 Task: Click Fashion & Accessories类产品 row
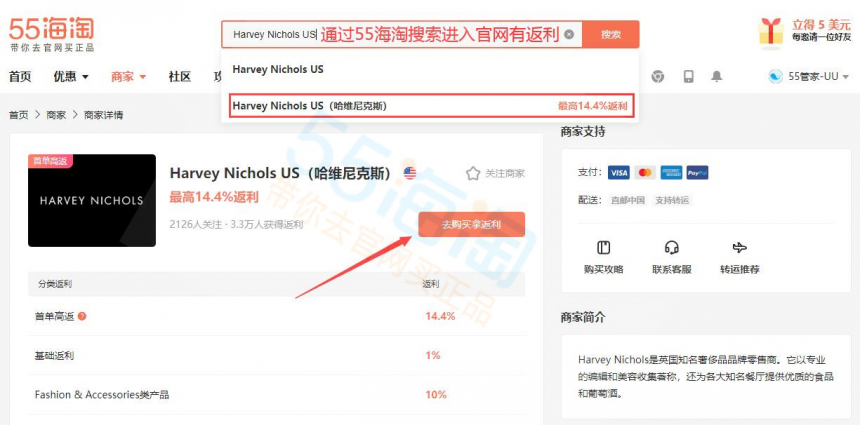click(x=277, y=395)
